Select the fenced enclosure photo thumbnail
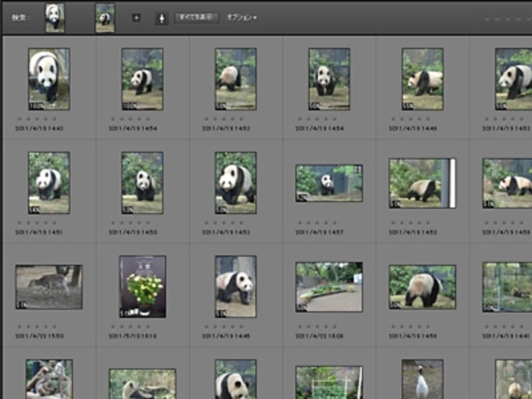Image resolution: width=532 pixels, height=399 pixels. coord(507,287)
